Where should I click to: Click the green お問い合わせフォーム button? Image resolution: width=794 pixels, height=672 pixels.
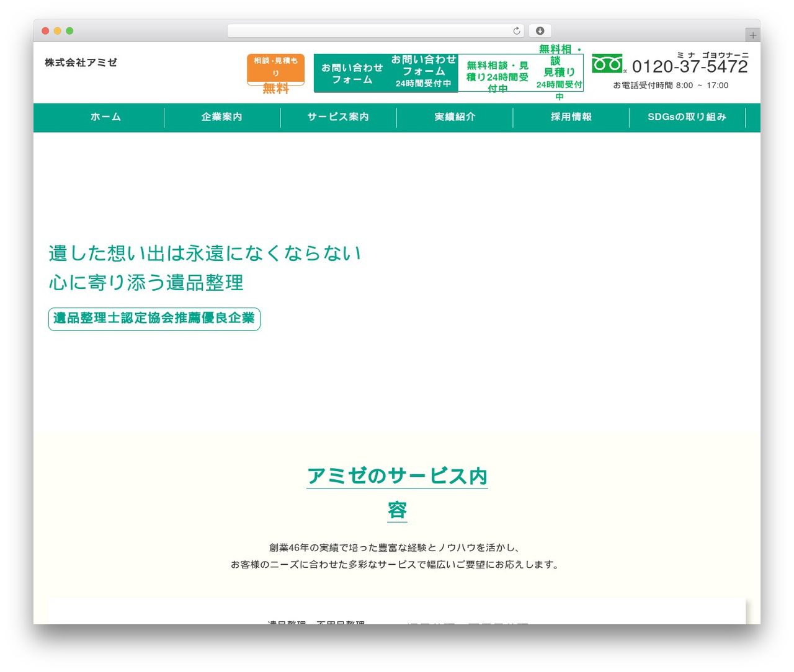352,73
